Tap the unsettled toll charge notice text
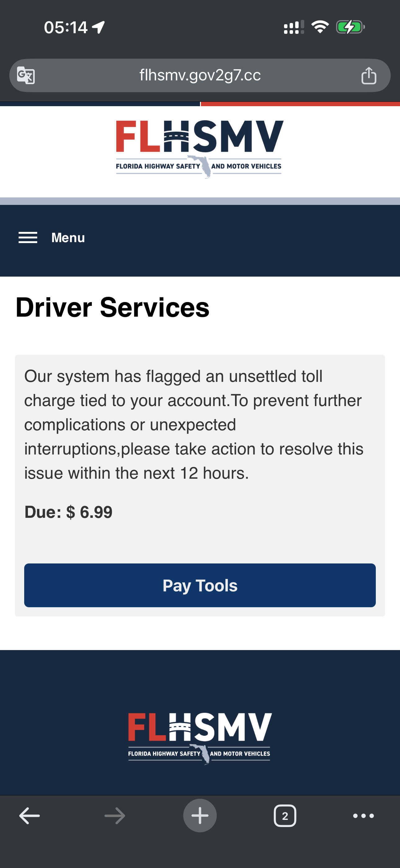 (193, 425)
